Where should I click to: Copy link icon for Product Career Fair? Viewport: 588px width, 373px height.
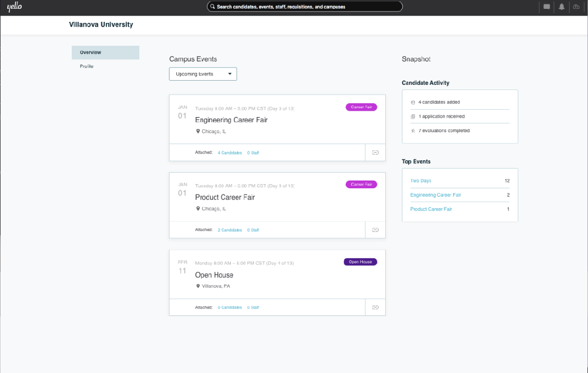pyautogui.click(x=375, y=229)
